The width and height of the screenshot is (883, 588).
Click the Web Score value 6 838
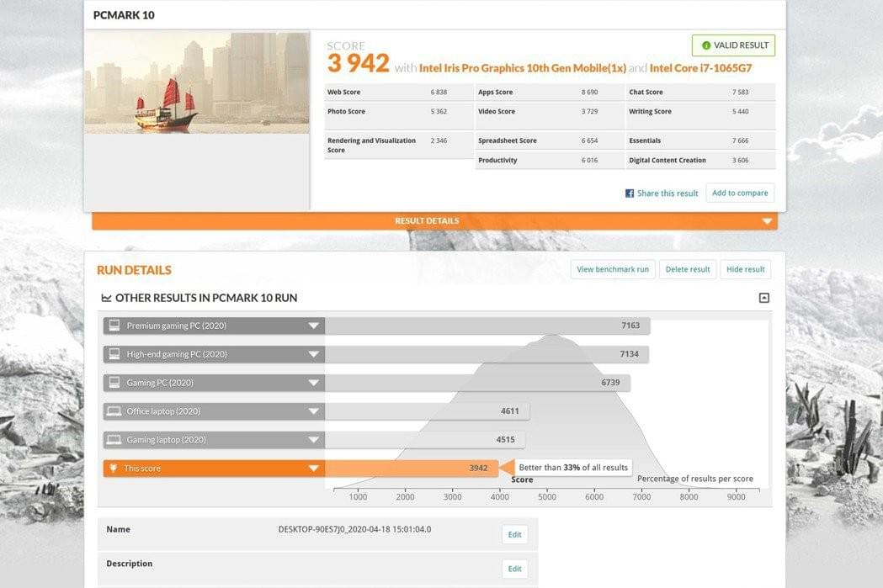[439, 93]
